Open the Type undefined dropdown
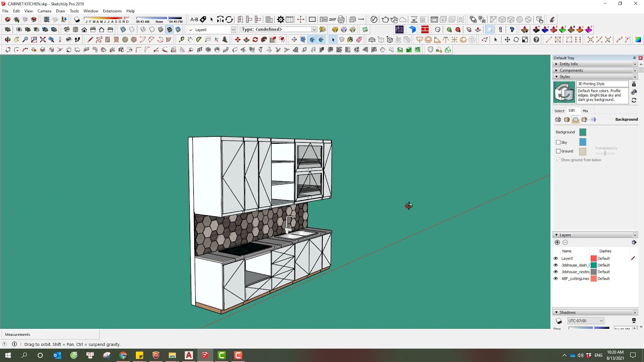 (x=314, y=30)
